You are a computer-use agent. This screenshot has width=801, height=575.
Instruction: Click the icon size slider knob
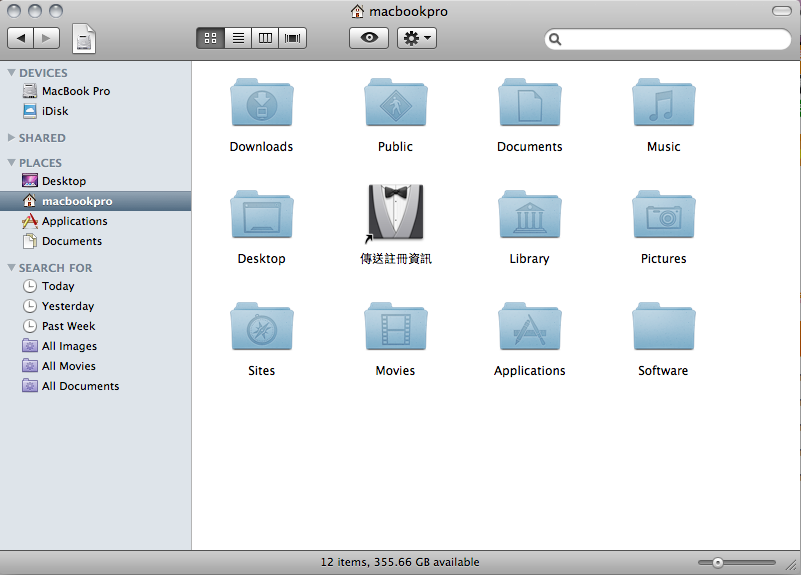[718, 563]
